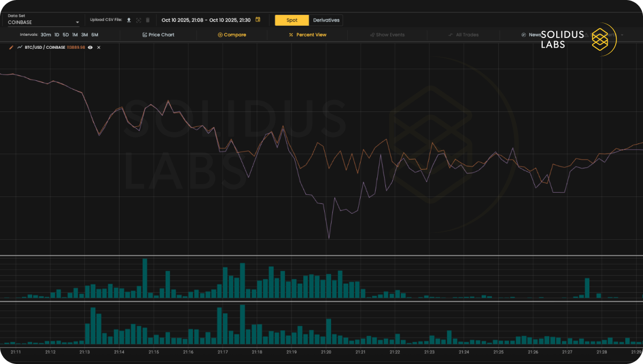The height and width of the screenshot is (364, 643).
Task: Toggle Show Events
Action: [x=387, y=35]
